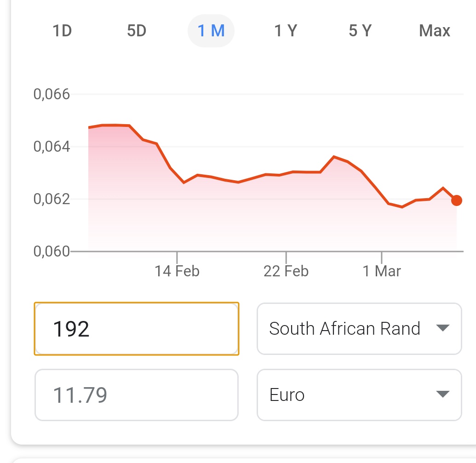
Task: Click the 1 Mar axis label
Action: (381, 271)
